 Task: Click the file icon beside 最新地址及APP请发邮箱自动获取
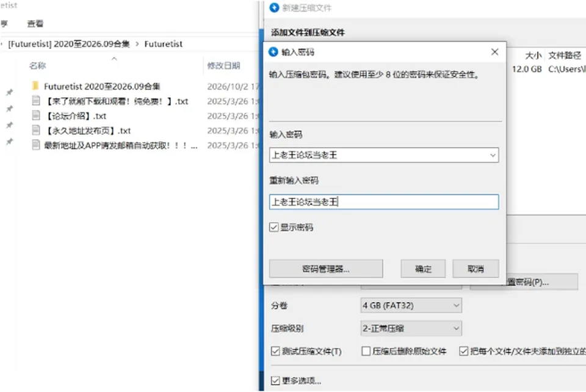[x=36, y=145]
